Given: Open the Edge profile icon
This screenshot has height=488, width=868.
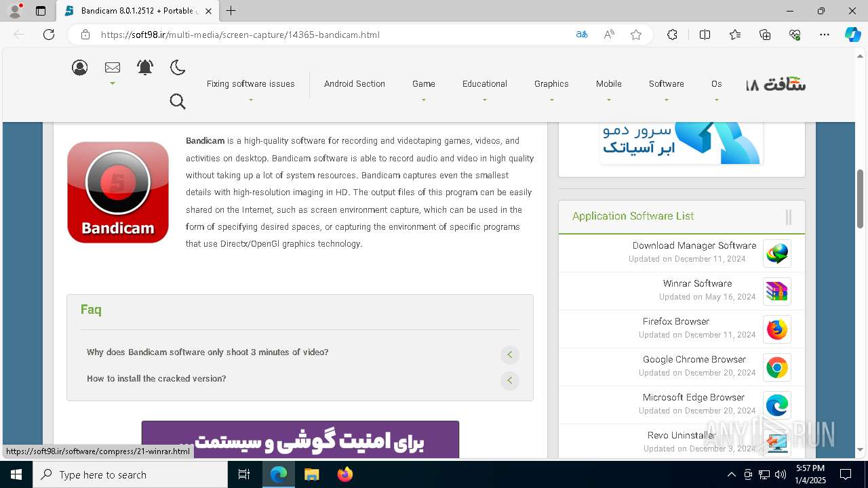Looking at the screenshot, I should click(x=15, y=11).
